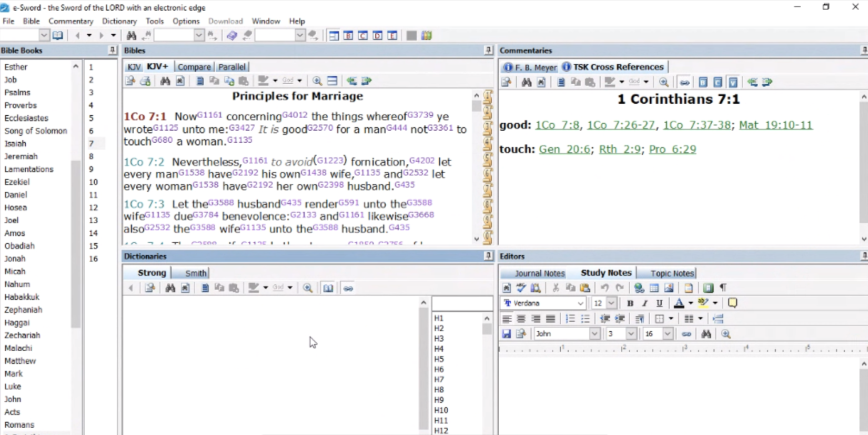Insert picture icon in Editors toolbar

[x=669, y=288]
